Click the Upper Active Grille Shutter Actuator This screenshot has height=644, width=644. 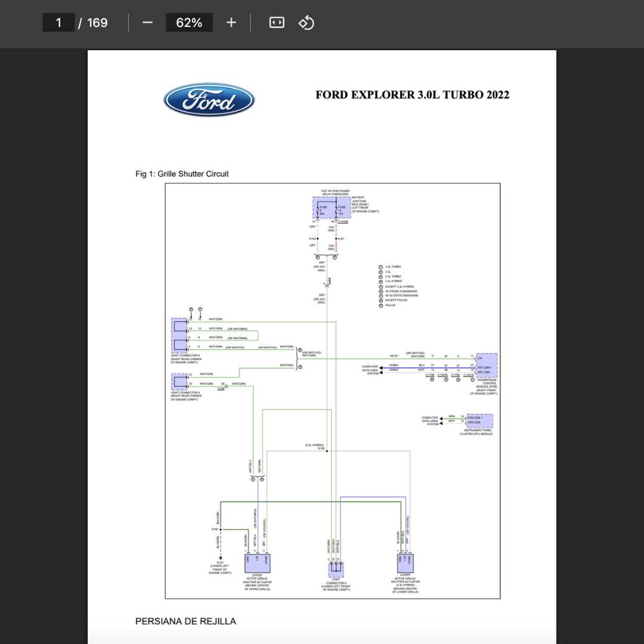[258, 563]
